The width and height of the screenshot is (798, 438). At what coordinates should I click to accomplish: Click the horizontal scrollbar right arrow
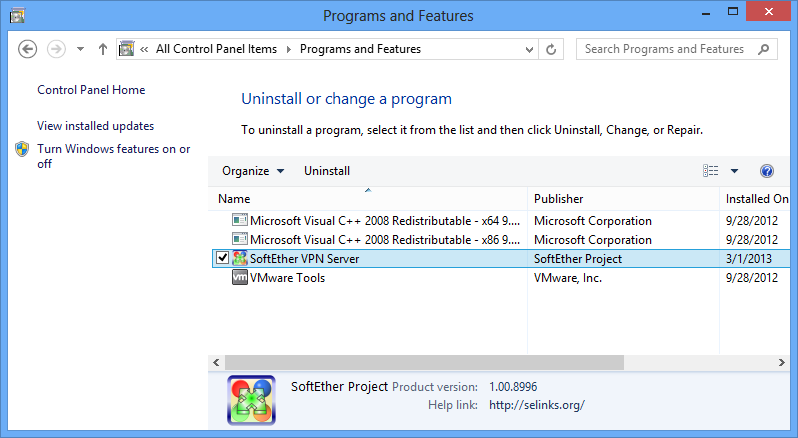782,363
